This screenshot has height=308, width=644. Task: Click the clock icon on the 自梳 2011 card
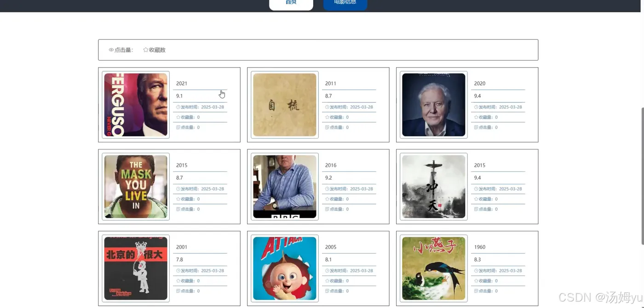coord(327,107)
